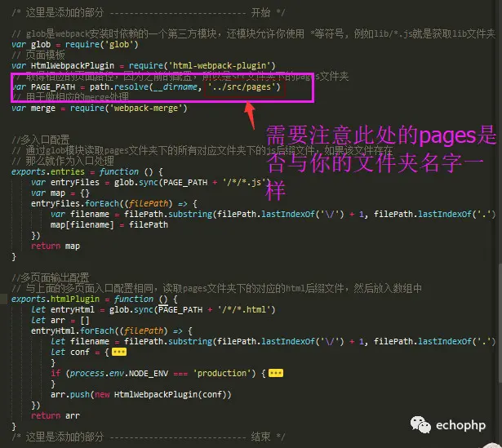Click the '// 那么就作为入口处理' comment line
This screenshot has height=448, width=502.
63,161
